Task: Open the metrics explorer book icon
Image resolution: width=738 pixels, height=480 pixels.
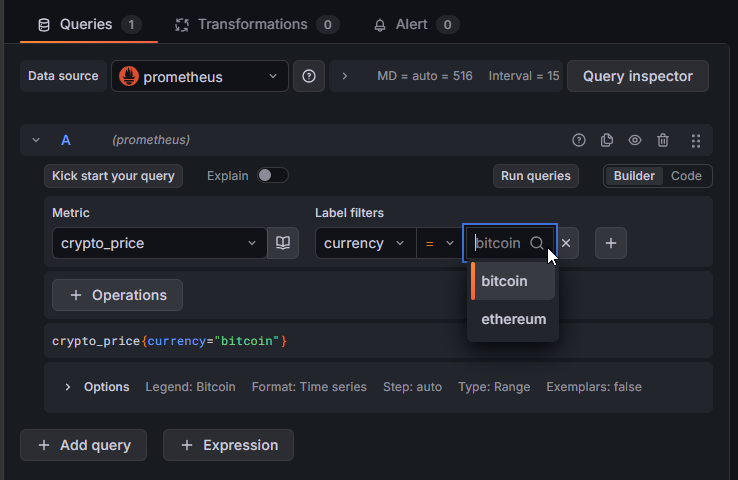Action: [283, 243]
